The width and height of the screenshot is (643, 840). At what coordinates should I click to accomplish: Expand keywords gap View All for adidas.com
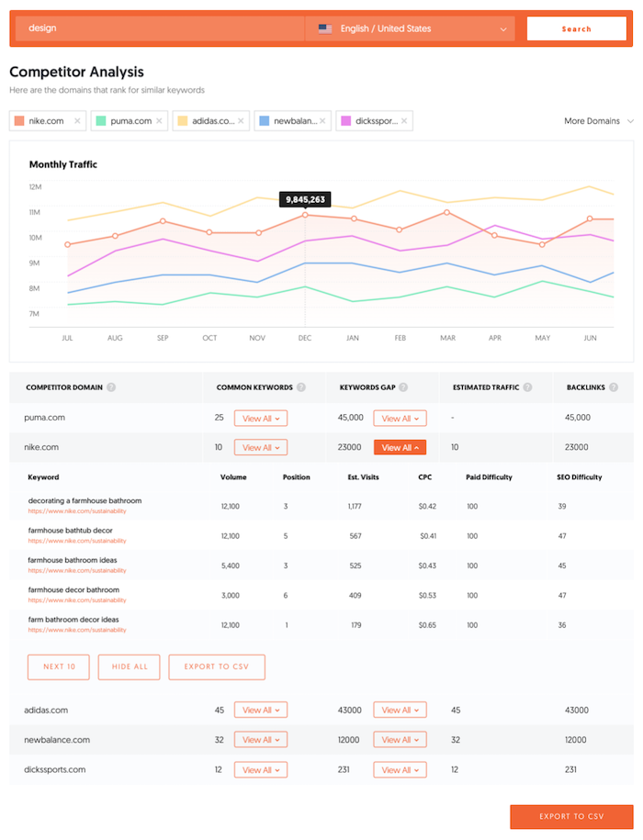[x=400, y=710]
